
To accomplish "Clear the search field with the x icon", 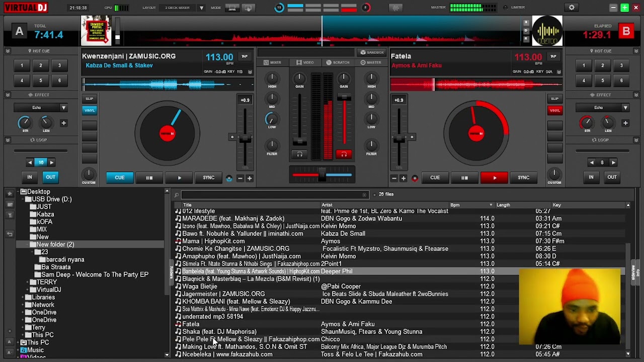I will (x=364, y=195).
